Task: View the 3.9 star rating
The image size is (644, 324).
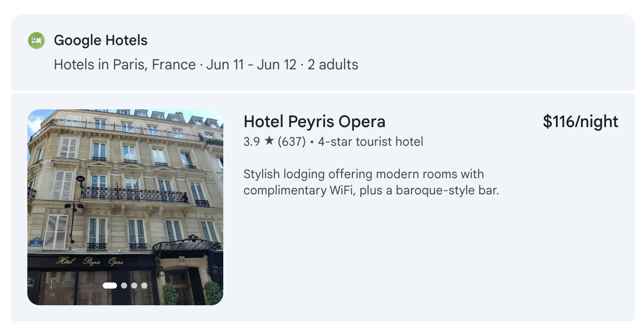Action: click(251, 142)
